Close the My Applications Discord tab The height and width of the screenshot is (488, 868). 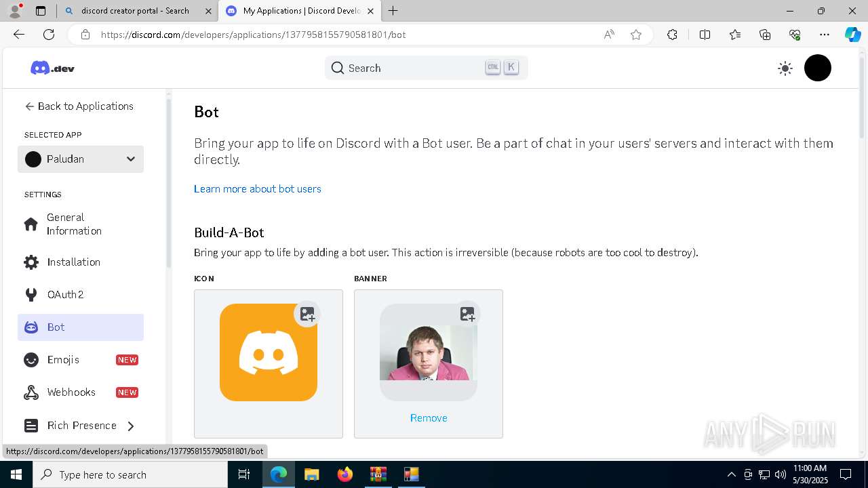tap(370, 11)
